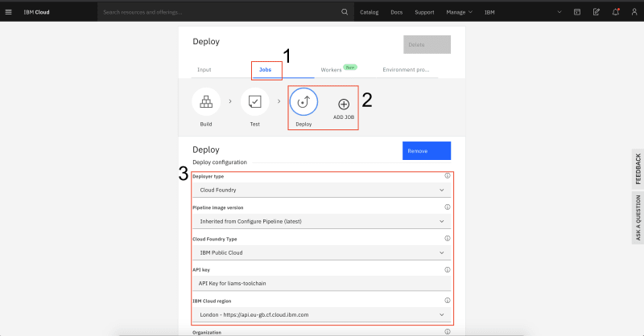Click the IBM account name
Screen dimensions: 644x336
point(489,12)
